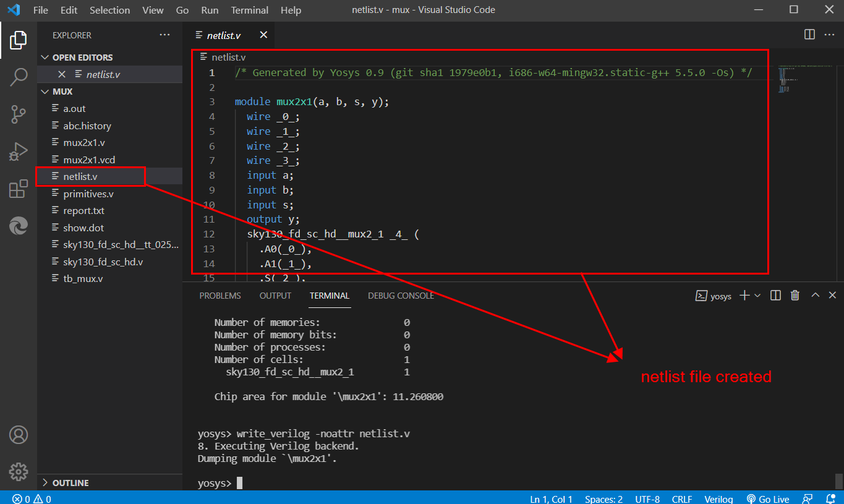Screen dimensions: 844x504
Task: Close the netlist.v editor tab
Action: coord(263,35)
